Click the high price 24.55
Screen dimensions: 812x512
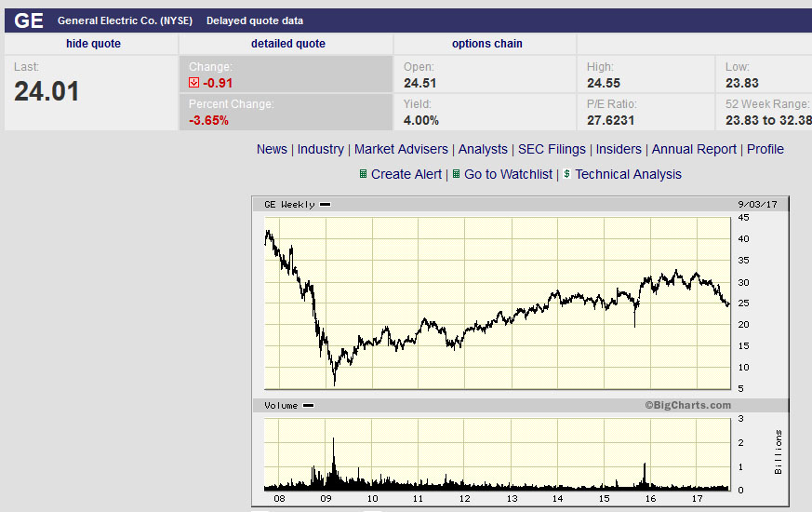click(x=604, y=83)
